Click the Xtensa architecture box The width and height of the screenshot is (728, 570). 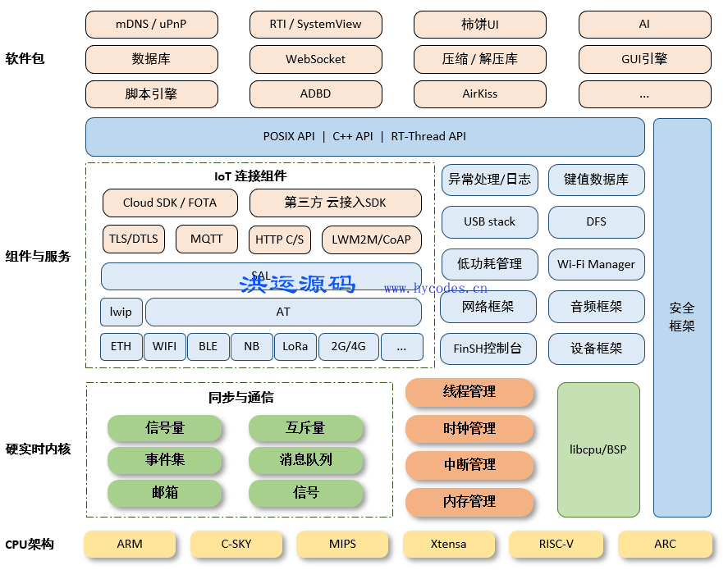[448, 545]
